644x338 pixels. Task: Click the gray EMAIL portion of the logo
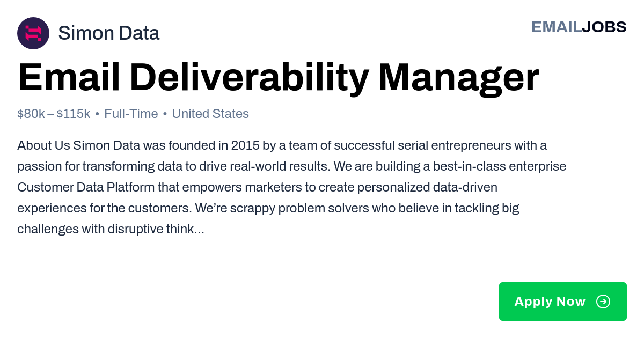click(557, 27)
